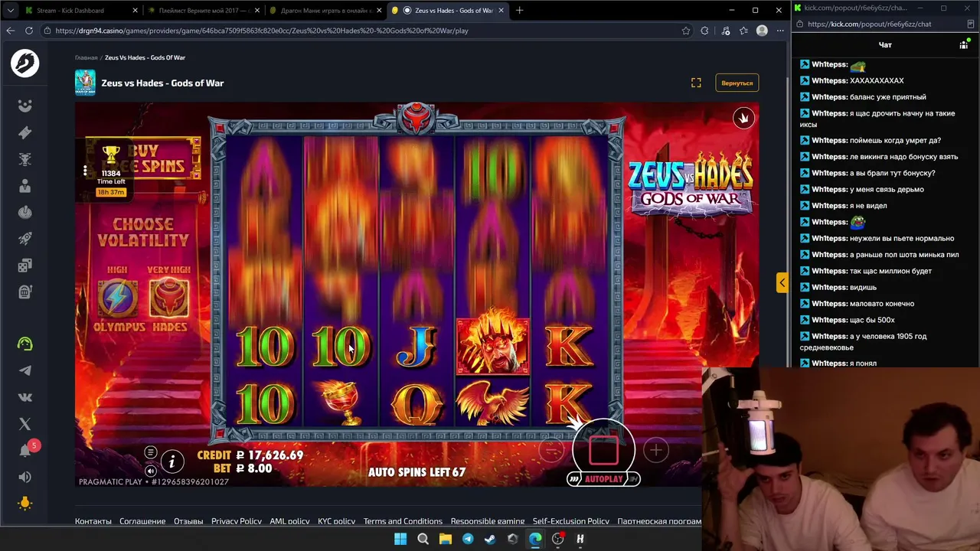The image size is (980, 551).
Task: Increase the bet with plus button
Action: (x=655, y=451)
